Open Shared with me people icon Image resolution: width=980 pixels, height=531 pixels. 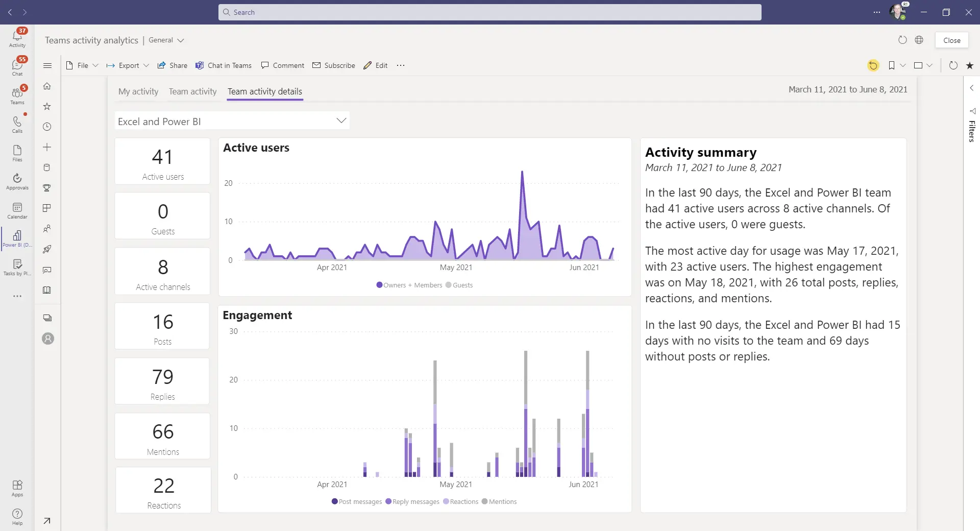(x=47, y=229)
